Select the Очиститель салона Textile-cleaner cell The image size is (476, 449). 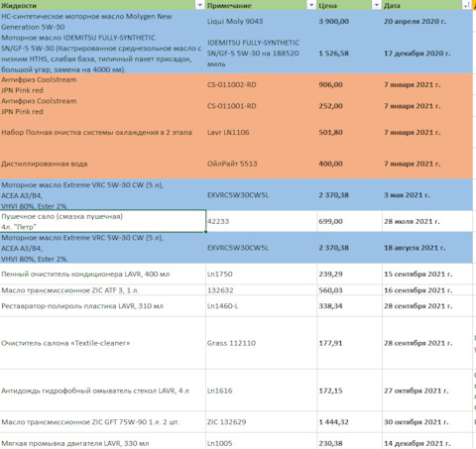coord(102,343)
